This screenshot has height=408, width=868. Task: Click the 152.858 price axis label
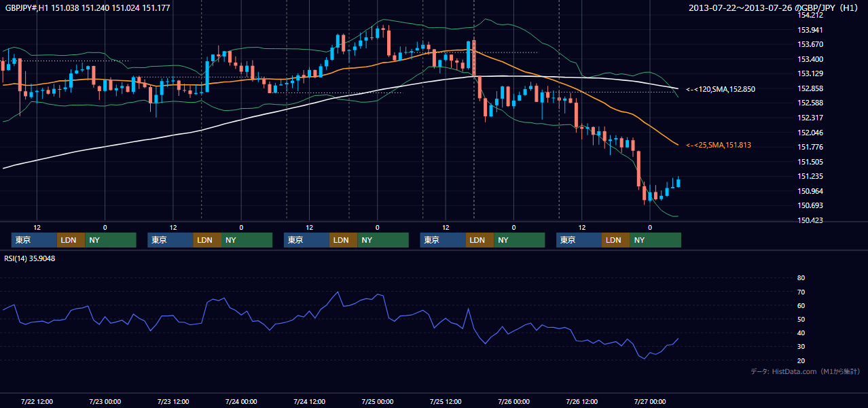810,89
